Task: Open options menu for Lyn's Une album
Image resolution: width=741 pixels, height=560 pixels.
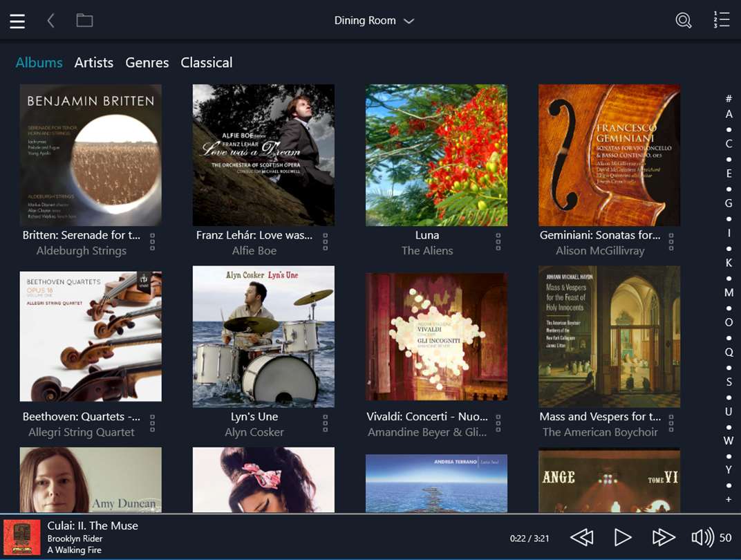Action: click(x=325, y=423)
